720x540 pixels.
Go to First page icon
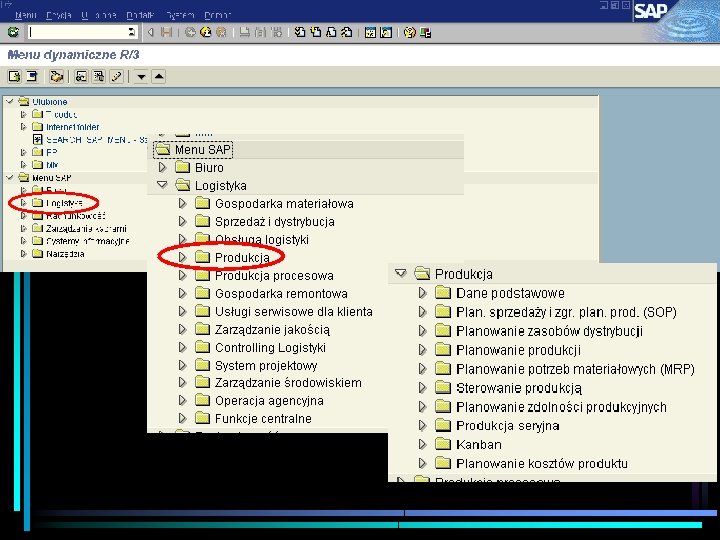tap(300, 32)
